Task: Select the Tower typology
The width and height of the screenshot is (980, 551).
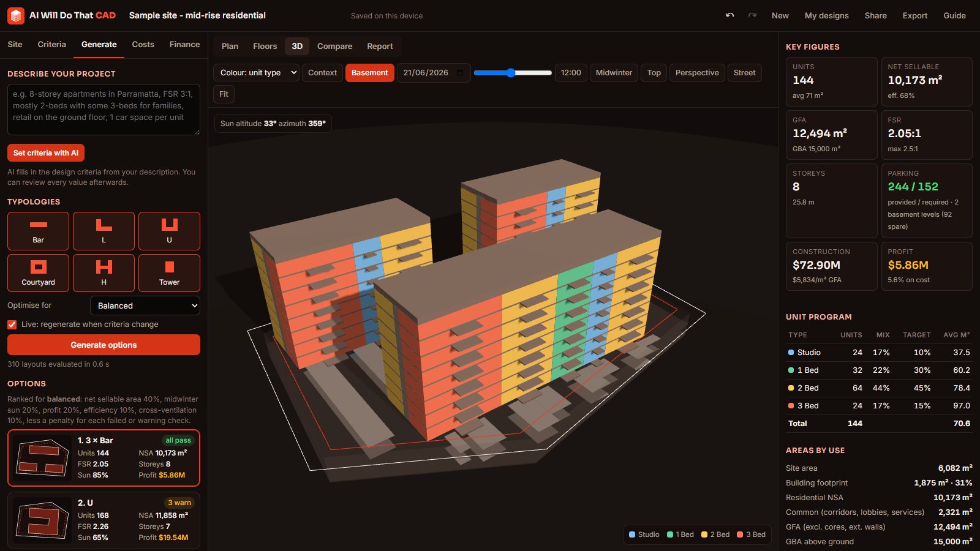Action: (x=169, y=273)
